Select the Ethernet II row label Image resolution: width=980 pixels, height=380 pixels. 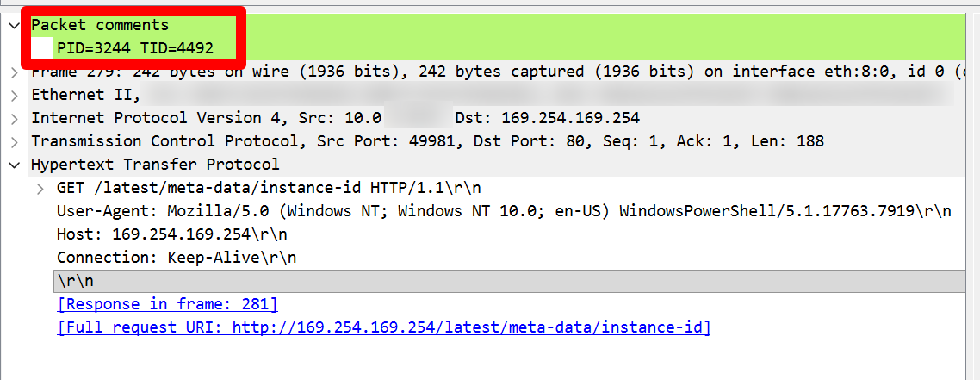pos(80,95)
